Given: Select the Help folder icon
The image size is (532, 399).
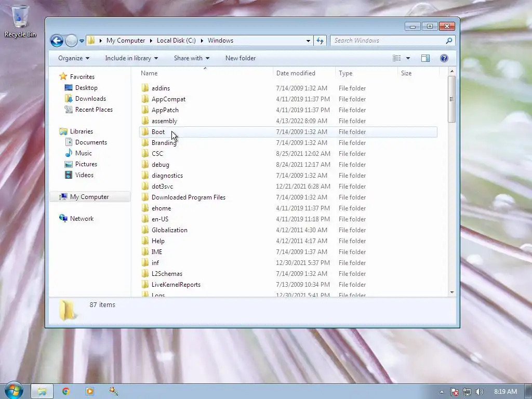Looking at the screenshot, I should click(145, 241).
